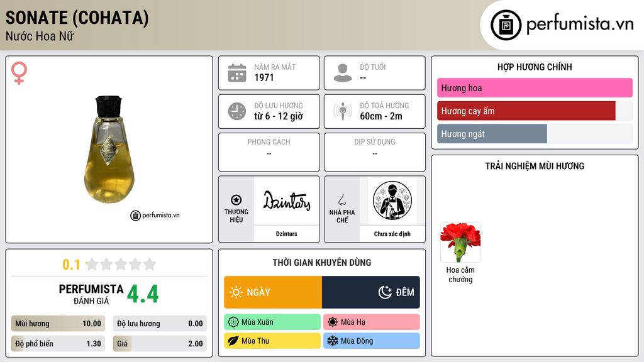
Task: Click the nose icon above Nhà pha chế
Action: pos(342,200)
